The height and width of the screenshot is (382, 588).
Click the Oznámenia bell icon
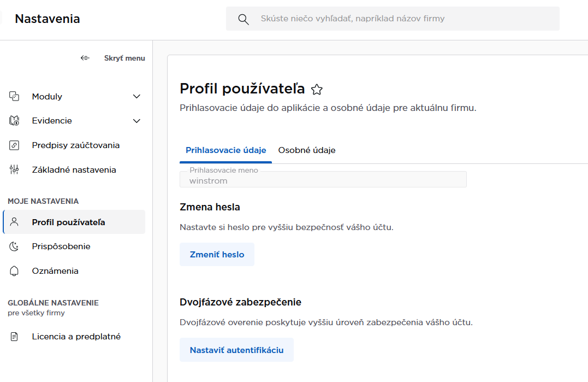[15, 271]
